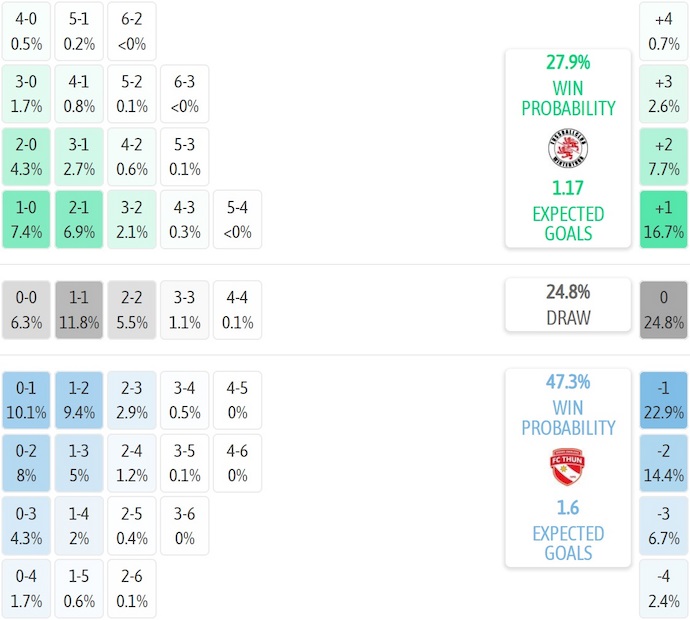Click the 27.9% win probability text
The height and width of the screenshot is (620, 690).
[x=567, y=62]
